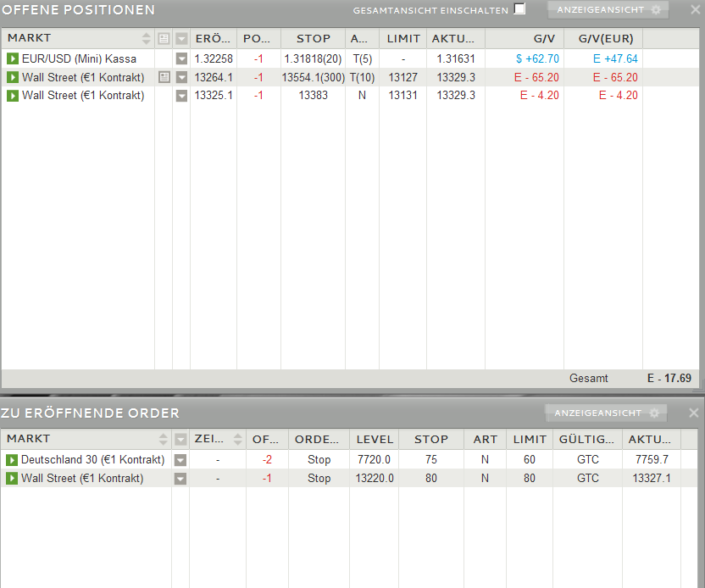This screenshot has height=588, width=705.
Task: Click the STOP column header in open positions
Action: coord(313,39)
